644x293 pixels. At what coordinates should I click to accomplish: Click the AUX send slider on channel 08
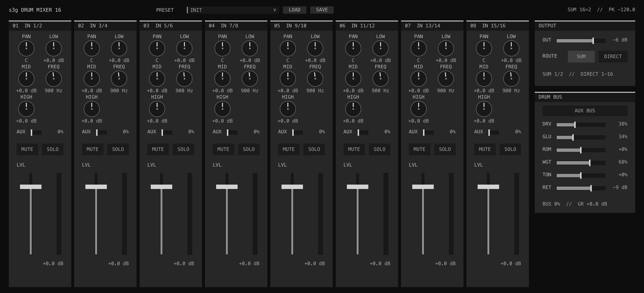494,133
